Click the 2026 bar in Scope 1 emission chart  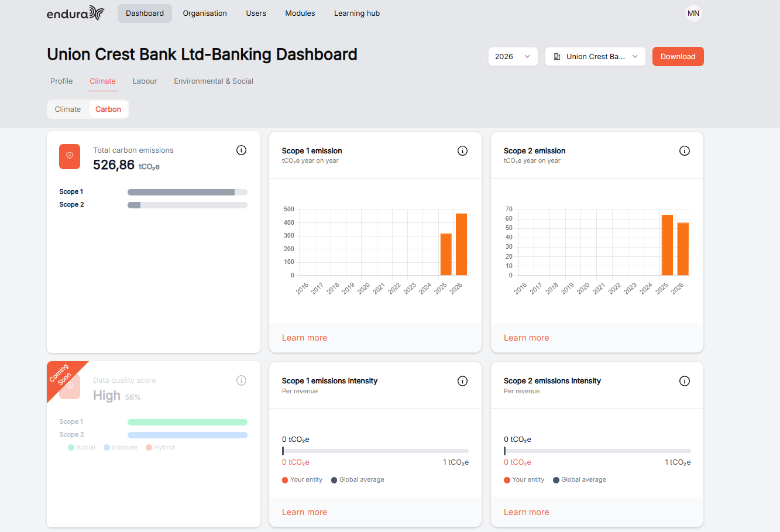(461, 244)
